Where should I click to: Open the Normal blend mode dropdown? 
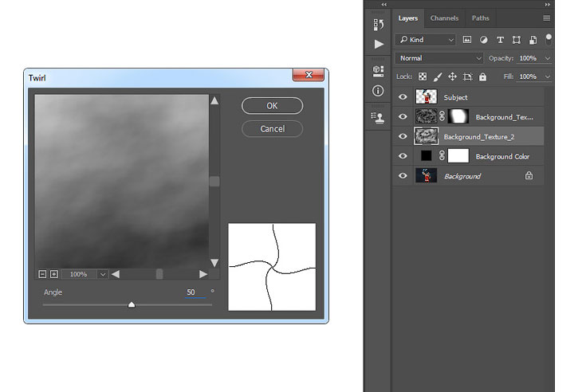439,58
